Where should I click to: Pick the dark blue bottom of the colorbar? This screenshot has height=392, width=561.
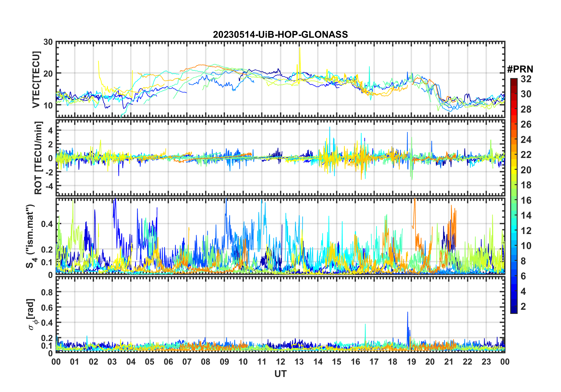point(514,311)
